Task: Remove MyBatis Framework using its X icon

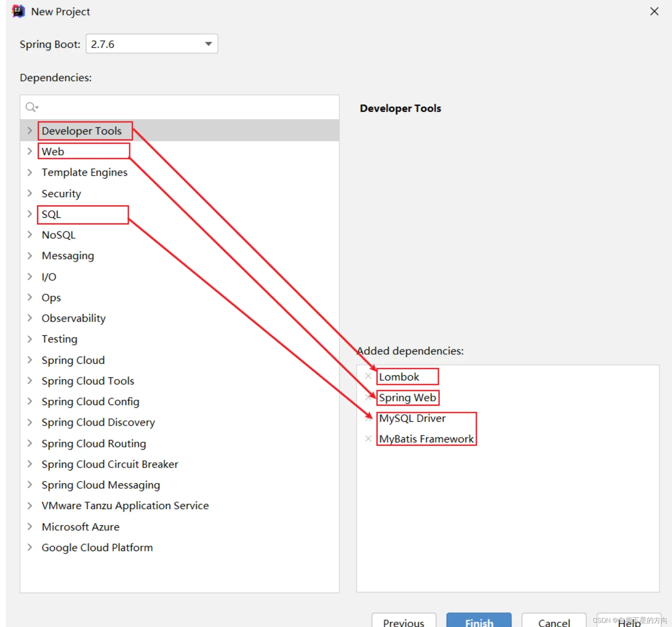Action: coord(368,438)
